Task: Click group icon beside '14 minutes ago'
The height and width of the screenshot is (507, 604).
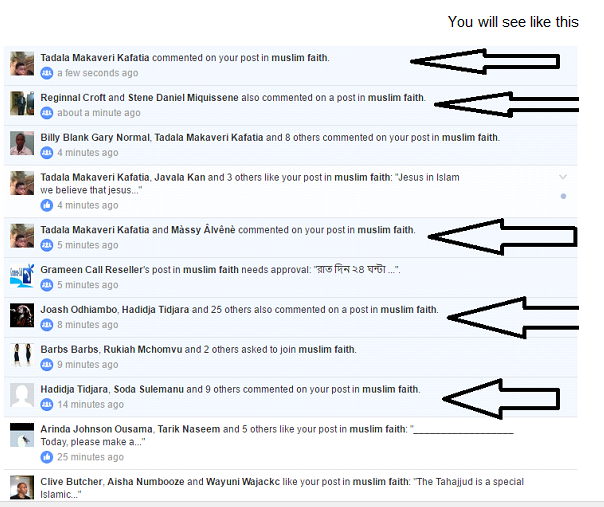Action: [x=47, y=405]
